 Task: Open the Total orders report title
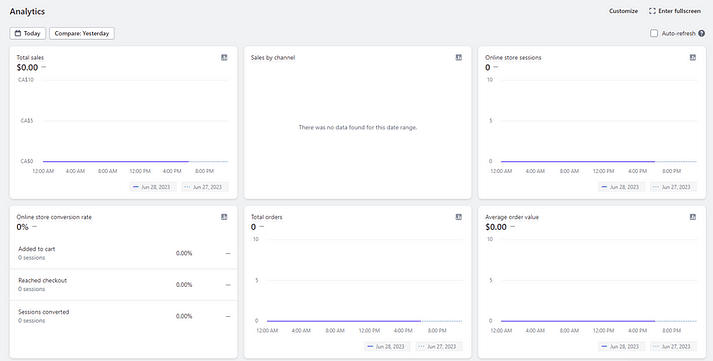click(266, 217)
